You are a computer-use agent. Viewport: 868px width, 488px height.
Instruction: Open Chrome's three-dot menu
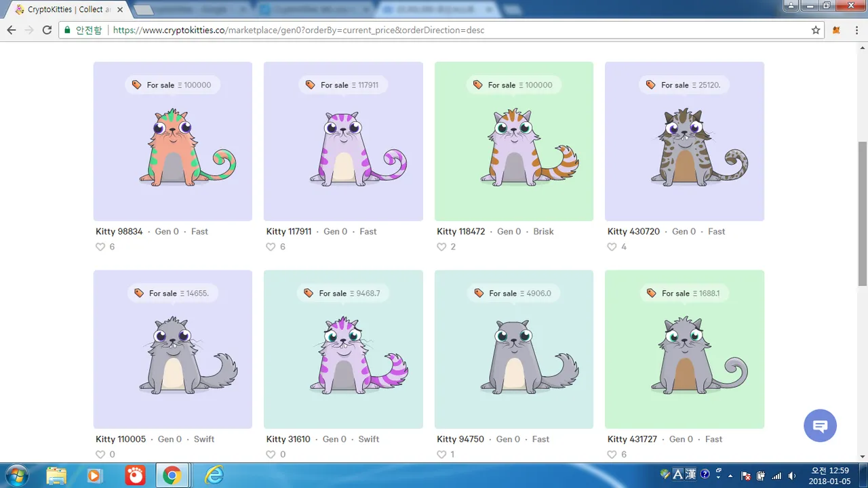(856, 30)
